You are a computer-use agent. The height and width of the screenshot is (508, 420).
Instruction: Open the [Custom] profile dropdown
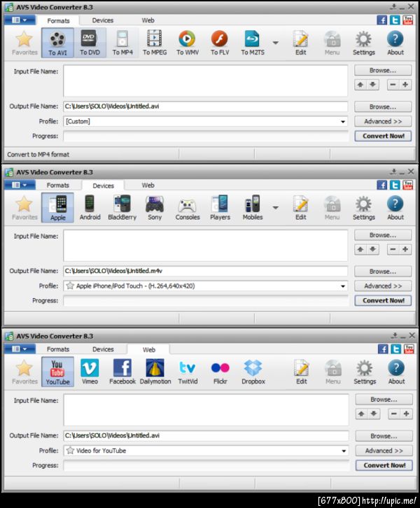[206, 122]
